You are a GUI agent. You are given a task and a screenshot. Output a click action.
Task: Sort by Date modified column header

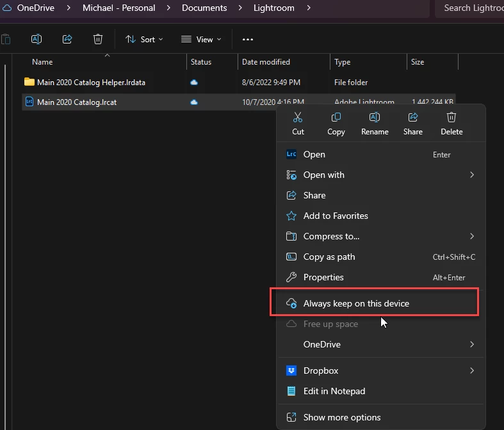pos(284,62)
